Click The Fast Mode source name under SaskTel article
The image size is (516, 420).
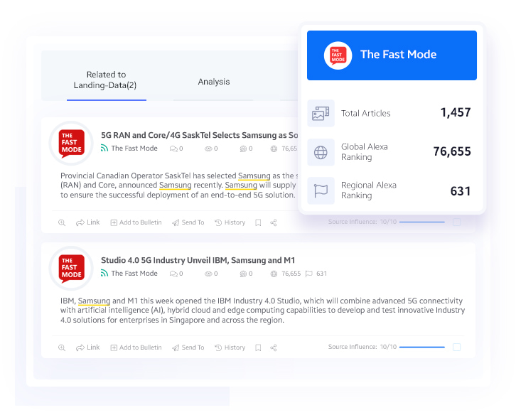[134, 148]
